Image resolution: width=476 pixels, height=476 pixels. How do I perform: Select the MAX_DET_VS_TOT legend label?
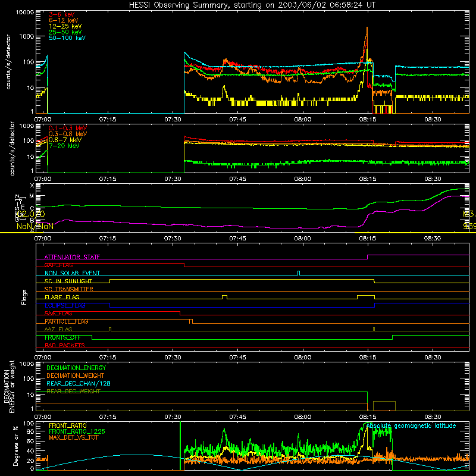73,437
